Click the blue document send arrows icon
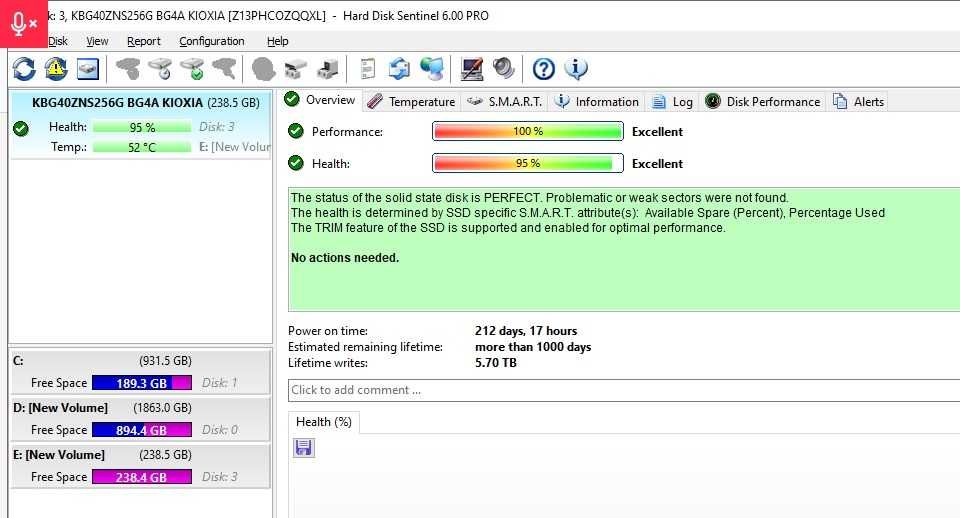This screenshot has height=518, width=960. pos(399,69)
